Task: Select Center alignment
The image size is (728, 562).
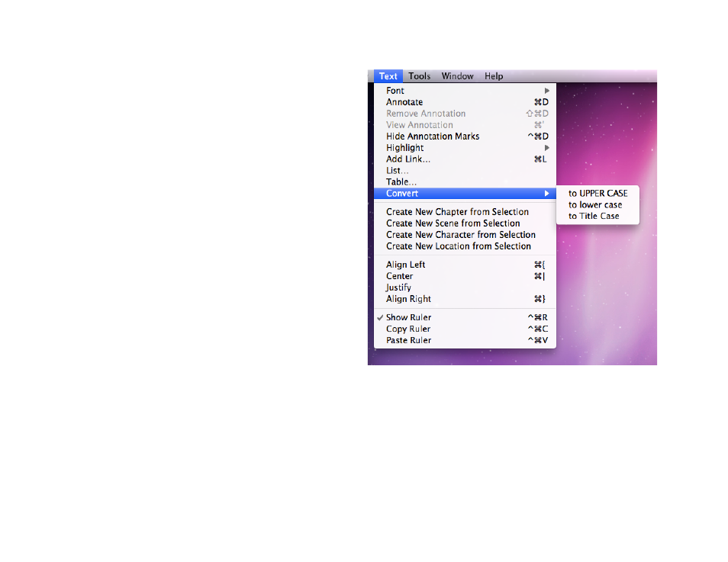Action: [465, 276]
